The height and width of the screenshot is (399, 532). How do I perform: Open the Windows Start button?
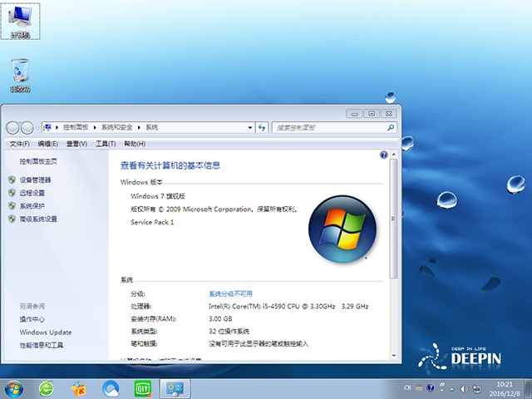tap(13, 389)
